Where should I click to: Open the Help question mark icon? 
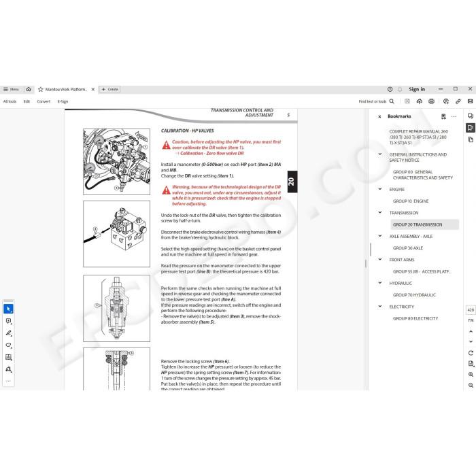[x=390, y=89]
